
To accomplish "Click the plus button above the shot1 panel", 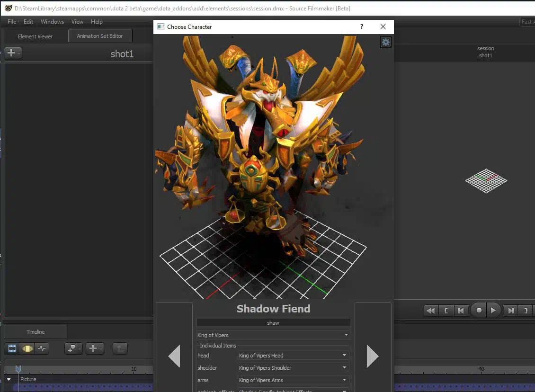I will tap(13, 53).
